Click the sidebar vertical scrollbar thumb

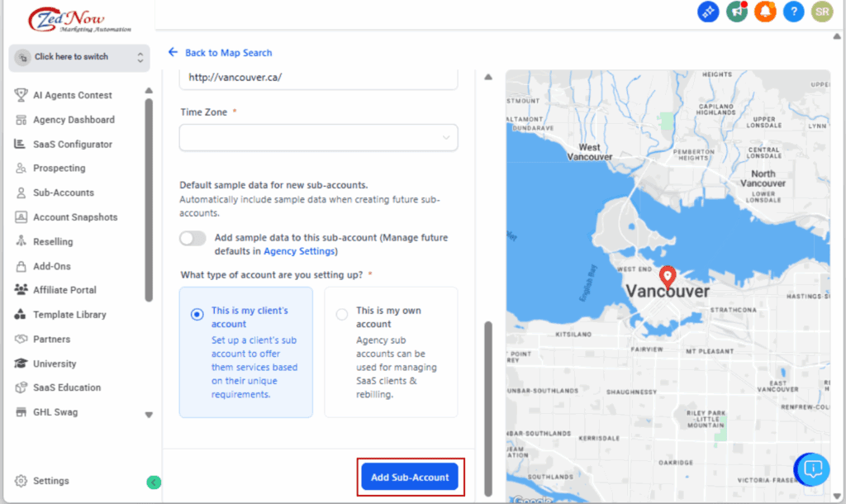click(149, 200)
